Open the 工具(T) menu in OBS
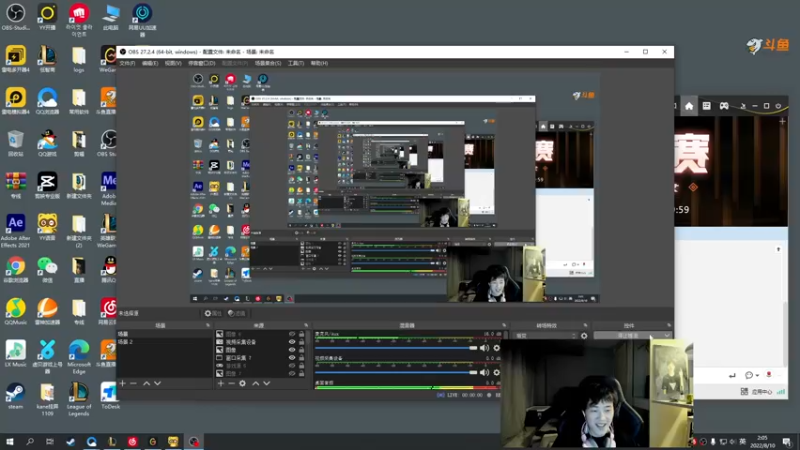 click(x=295, y=63)
